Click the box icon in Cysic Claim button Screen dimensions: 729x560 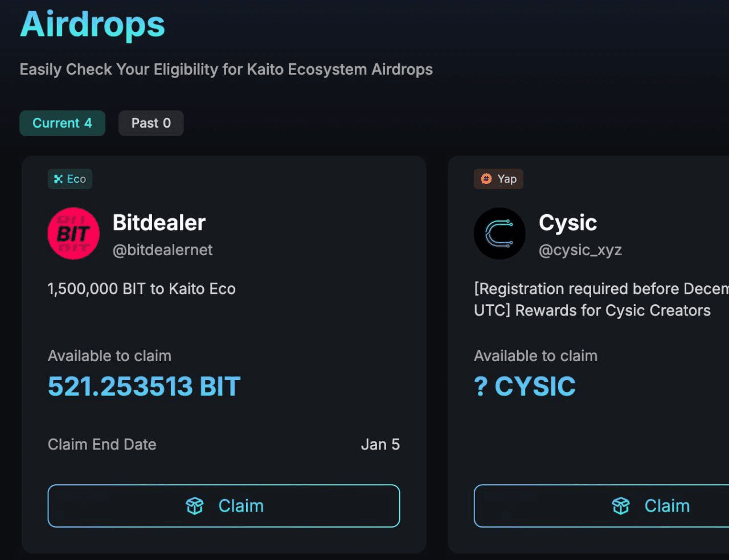coord(621,506)
